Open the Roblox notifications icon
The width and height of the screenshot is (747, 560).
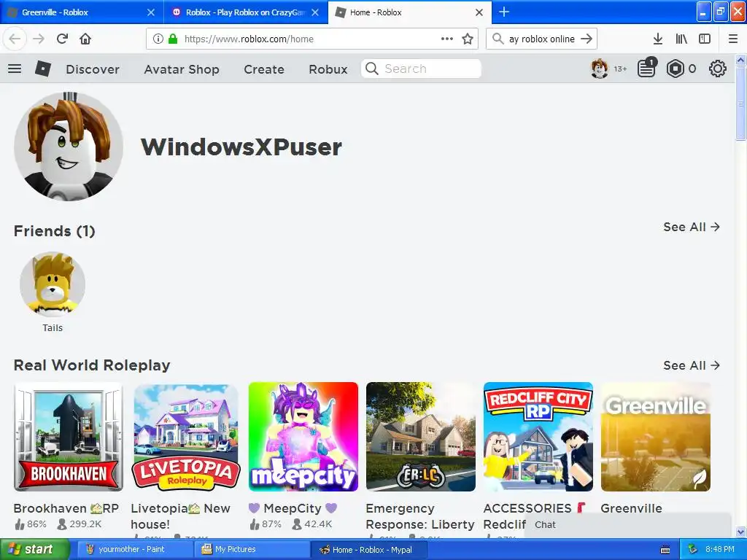click(646, 68)
